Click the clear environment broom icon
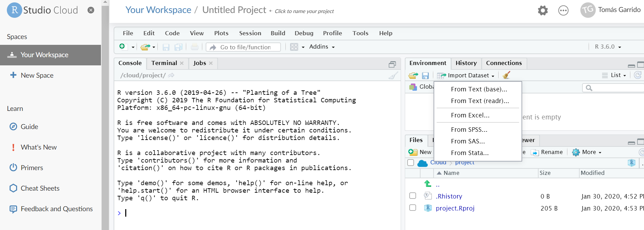The width and height of the screenshot is (644, 230). (506, 75)
